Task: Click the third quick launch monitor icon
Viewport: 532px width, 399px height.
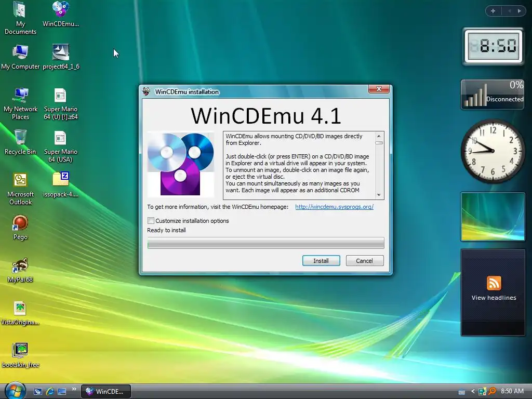Action: point(62,391)
